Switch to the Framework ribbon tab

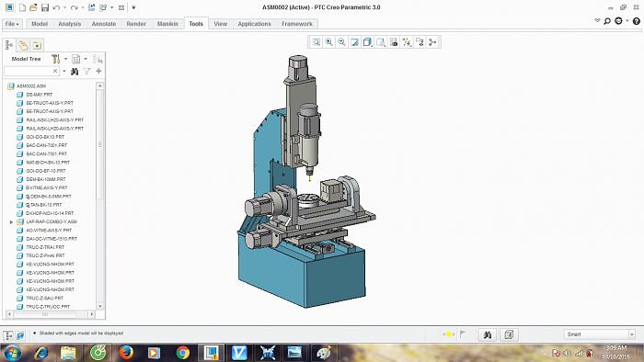297,24
